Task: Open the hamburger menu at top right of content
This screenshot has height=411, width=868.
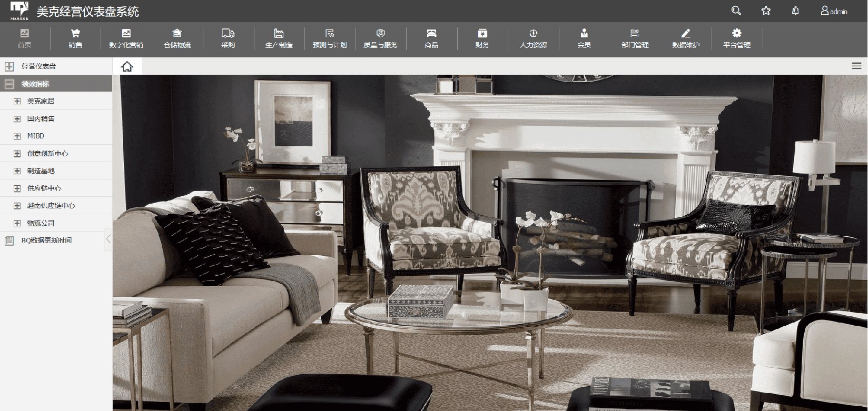Action: point(856,66)
